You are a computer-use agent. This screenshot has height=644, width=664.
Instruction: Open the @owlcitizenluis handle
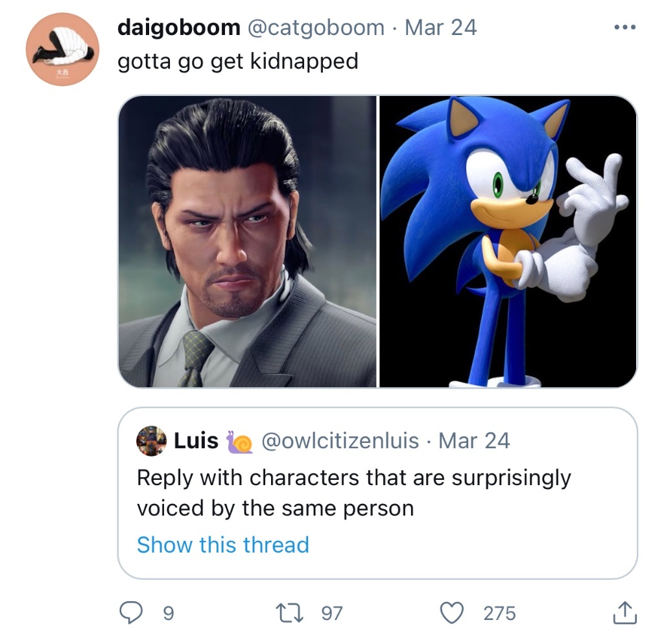tap(340, 441)
